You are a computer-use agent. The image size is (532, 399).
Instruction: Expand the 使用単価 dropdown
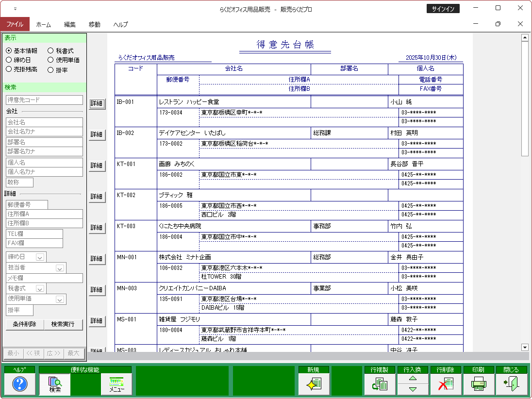tap(60, 299)
